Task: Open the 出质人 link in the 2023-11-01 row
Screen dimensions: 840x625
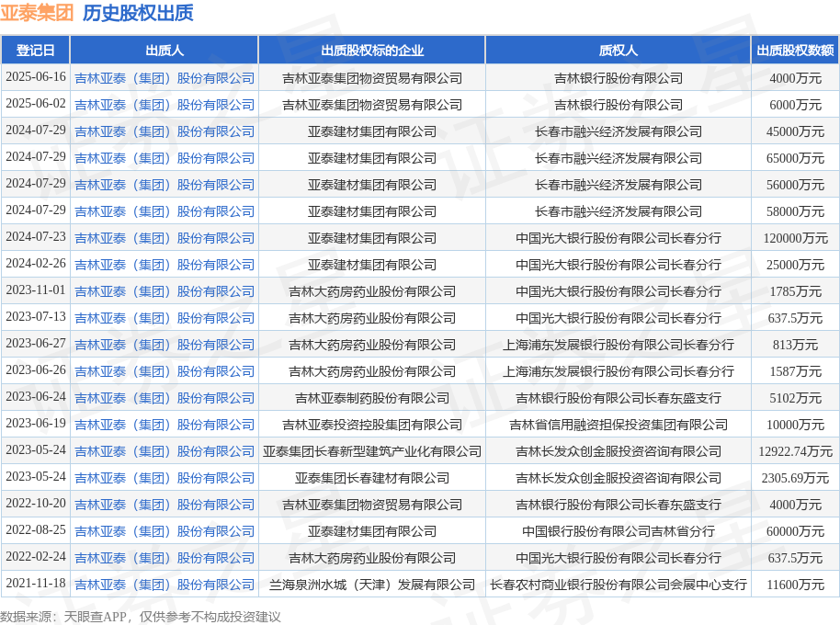Action: coord(165,291)
